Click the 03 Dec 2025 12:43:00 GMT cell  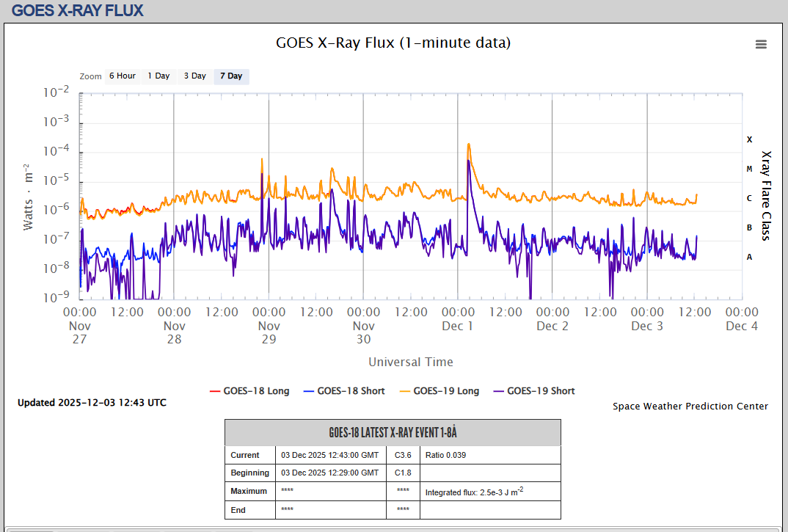(x=329, y=455)
